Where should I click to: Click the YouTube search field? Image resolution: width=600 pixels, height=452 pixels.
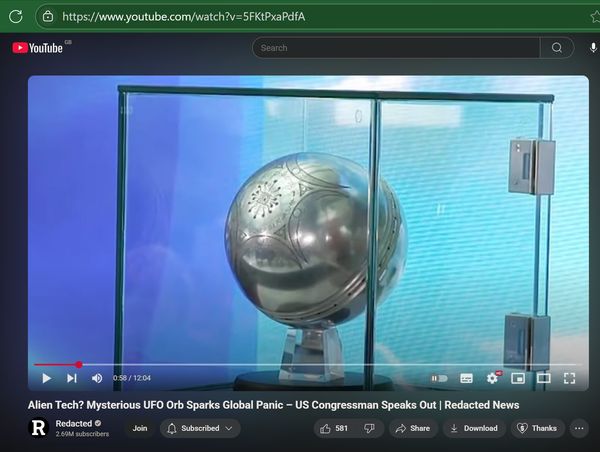click(397, 47)
